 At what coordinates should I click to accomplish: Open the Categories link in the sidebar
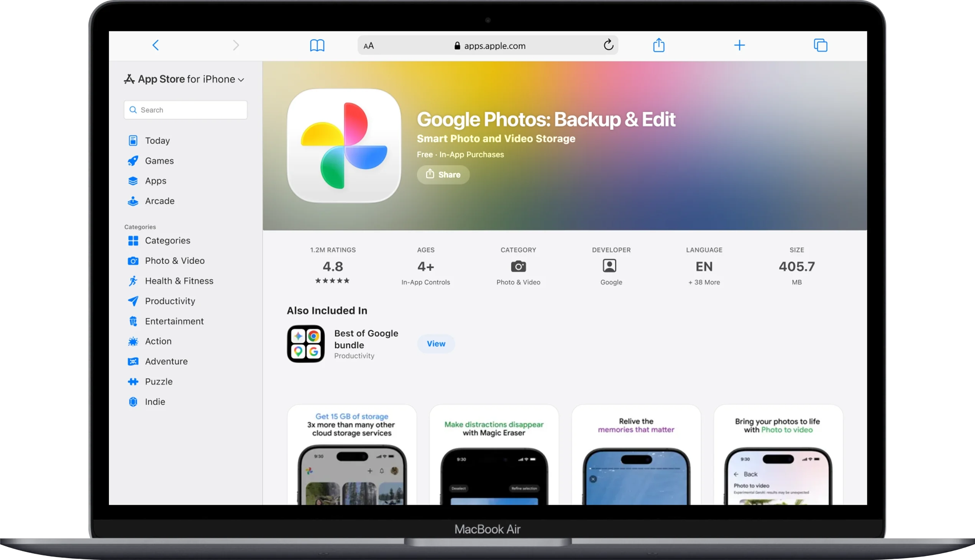(x=167, y=241)
